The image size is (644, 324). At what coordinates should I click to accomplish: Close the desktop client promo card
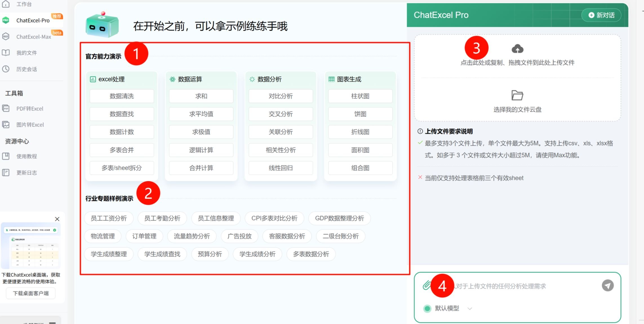coord(57,219)
